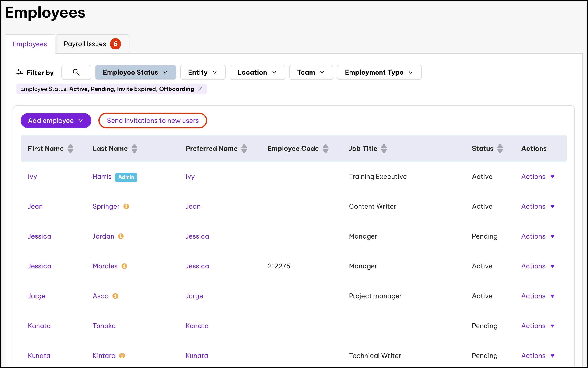
Task: Remove the Employee Status filter chip
Action: (200, 89)
